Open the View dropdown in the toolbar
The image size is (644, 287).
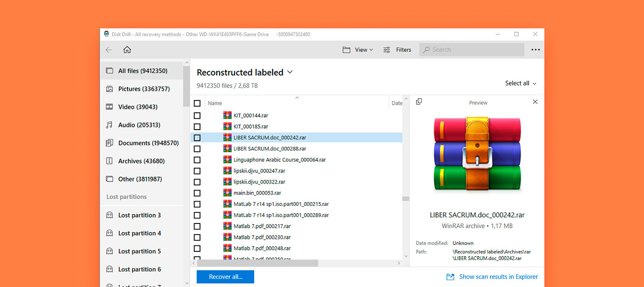(358, 50)
